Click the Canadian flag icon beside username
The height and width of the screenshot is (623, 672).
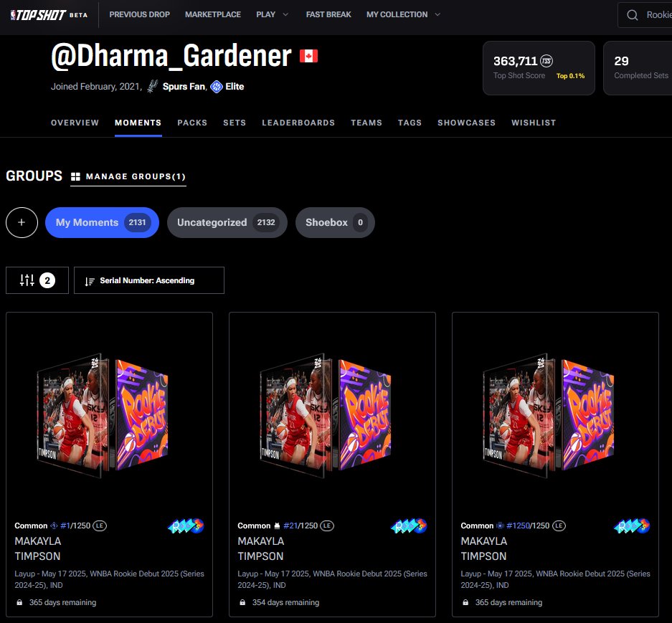pyautogui.click(x=308, y=56)
